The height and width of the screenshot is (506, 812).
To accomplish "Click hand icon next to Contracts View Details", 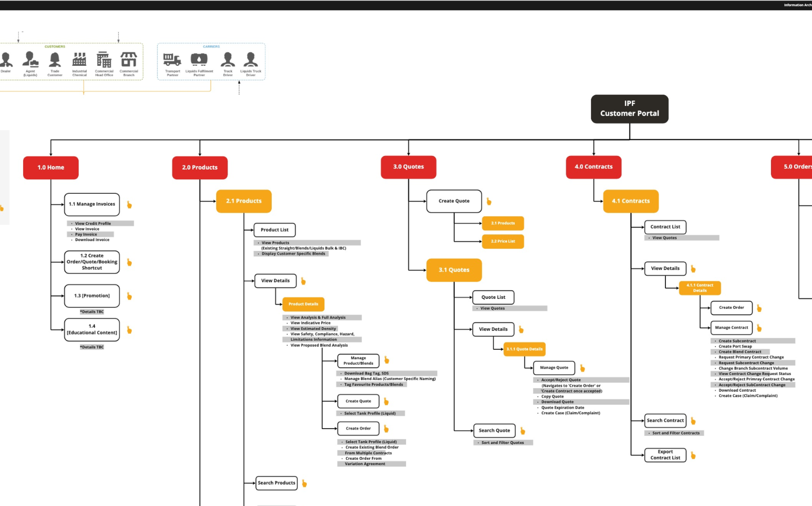I will coord(693,269).
